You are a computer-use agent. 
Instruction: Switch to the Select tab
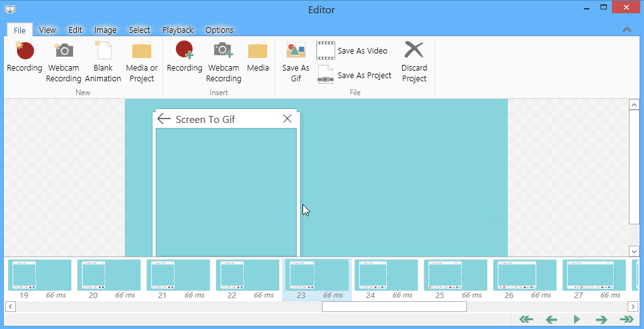[x=140, y=30]
